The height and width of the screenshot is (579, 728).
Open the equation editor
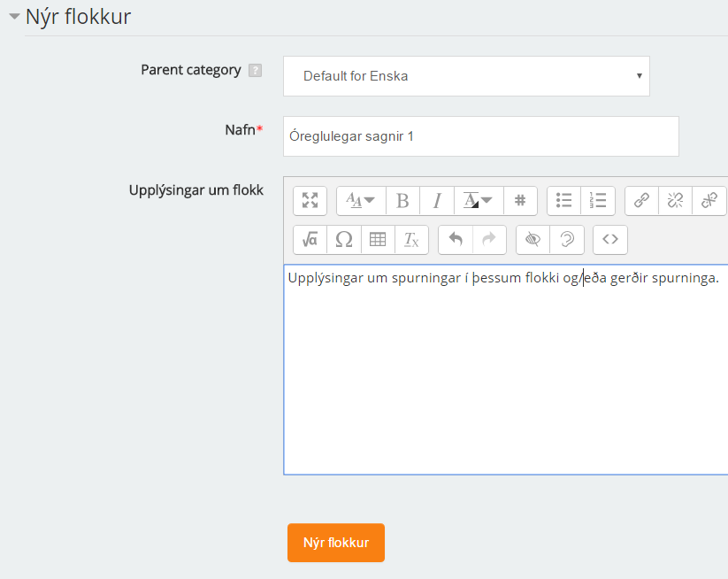tap(310, 239)
